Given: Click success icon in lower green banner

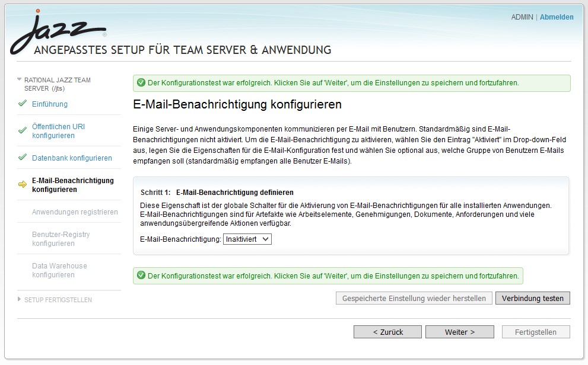Looking at the screenshot, I should click(x=141, y=276).
